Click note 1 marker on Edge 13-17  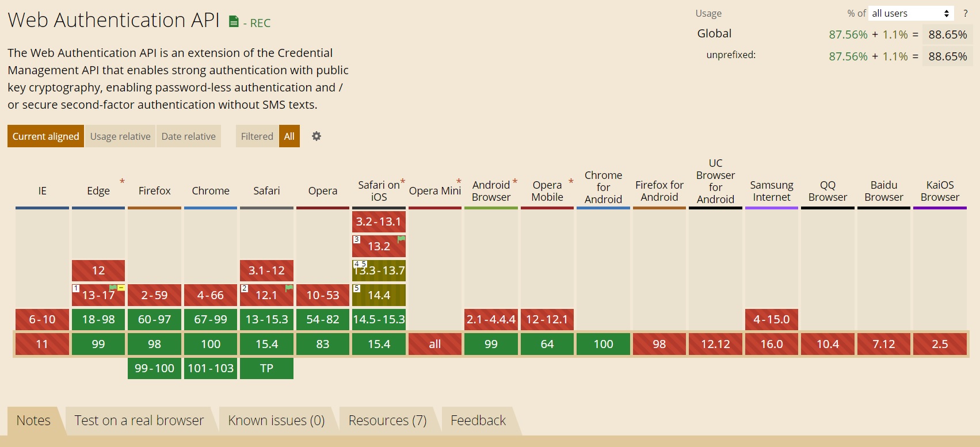[76, 288]
